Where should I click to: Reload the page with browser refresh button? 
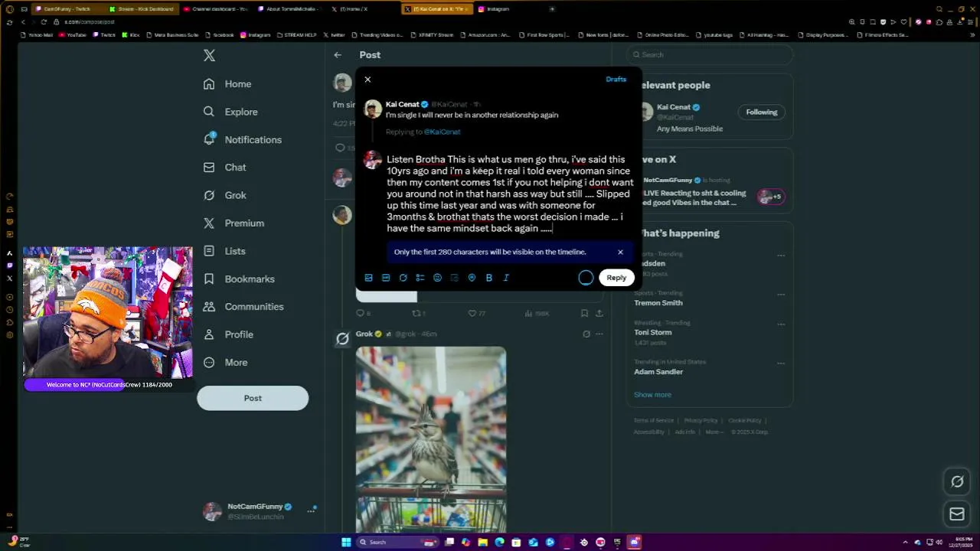tap(44, 22)
